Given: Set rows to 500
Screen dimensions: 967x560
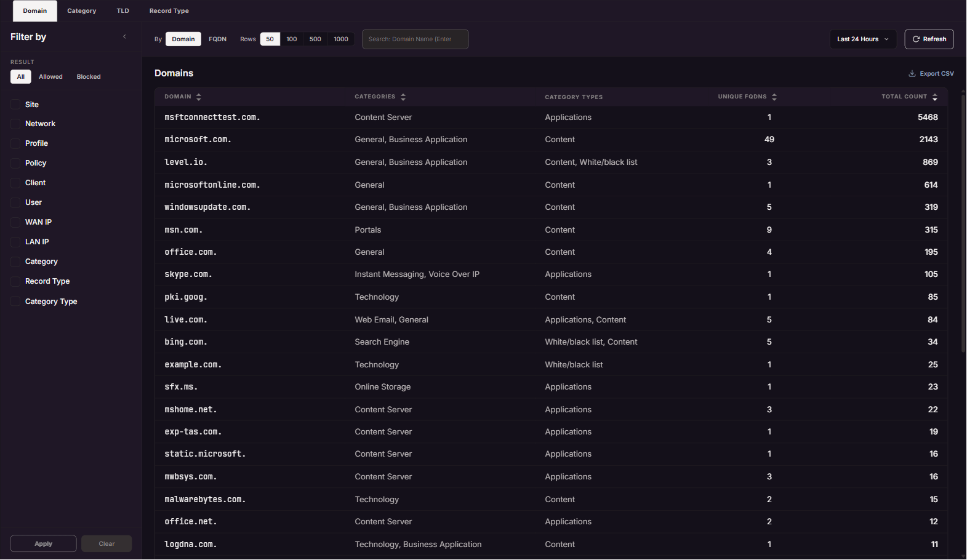Looking at the screenshot, I should coord(315,39).
